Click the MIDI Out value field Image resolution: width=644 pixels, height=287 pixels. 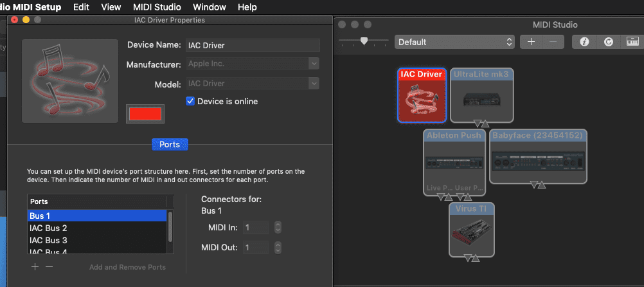[255, 248]
